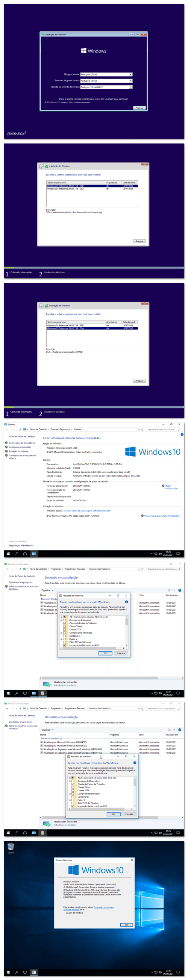Click 'Editor' column header in the 20:25 capture

(141, 734)
